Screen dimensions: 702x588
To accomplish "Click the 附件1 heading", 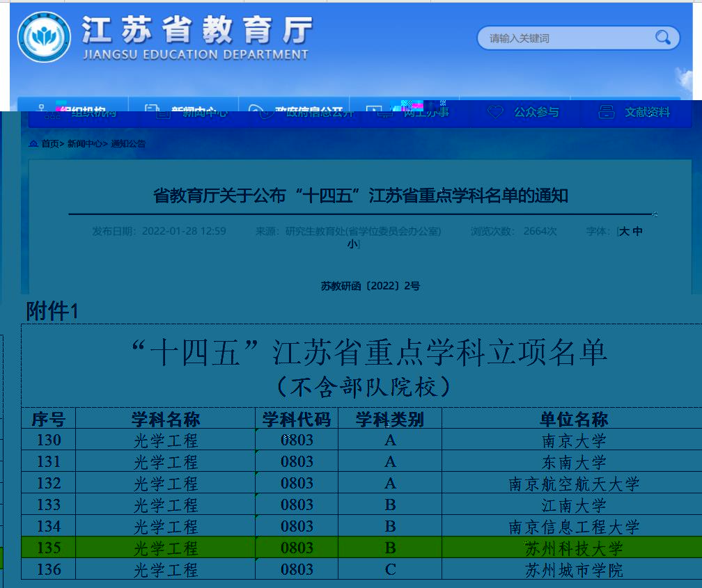I will pyautogui.click(x=52, y=311).
